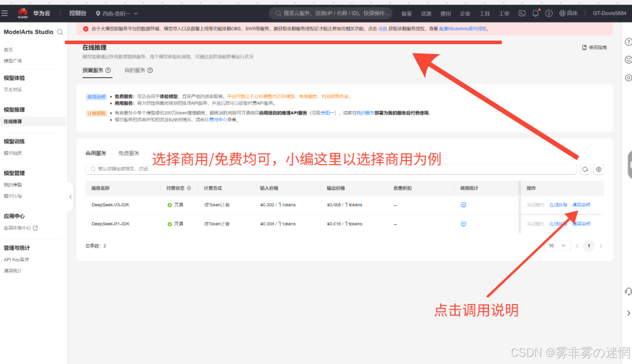Open 调用统计 in the sidebar
Screen dimensions: 632x364
(x=13, y=271)
